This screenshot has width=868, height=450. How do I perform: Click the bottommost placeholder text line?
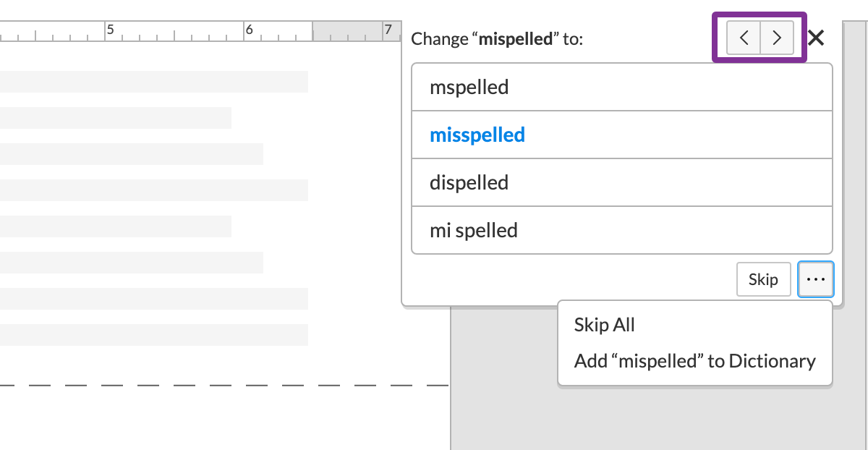pos(153,335)
